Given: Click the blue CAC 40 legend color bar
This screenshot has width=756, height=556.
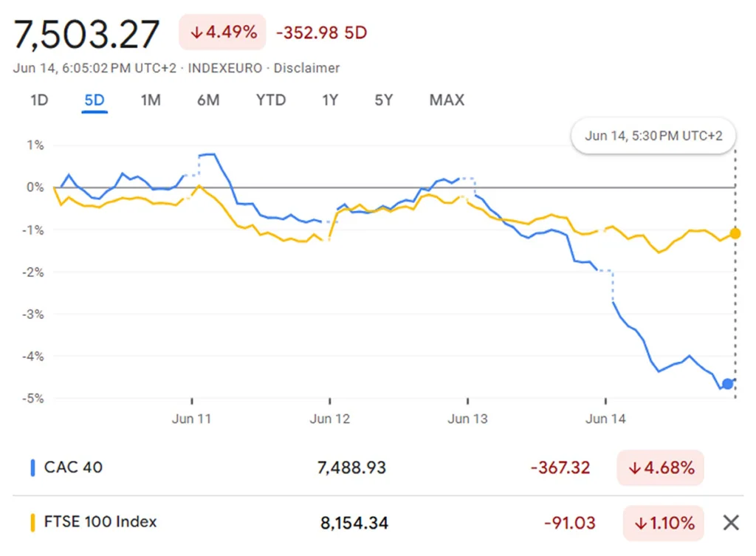Looking at the screenshot, I should tap(32, 467).
